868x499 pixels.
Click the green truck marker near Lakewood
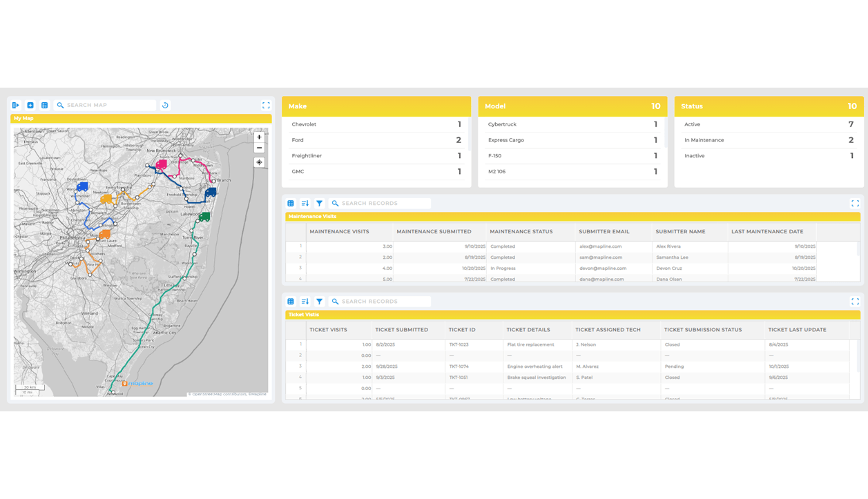tap(205, 217)
